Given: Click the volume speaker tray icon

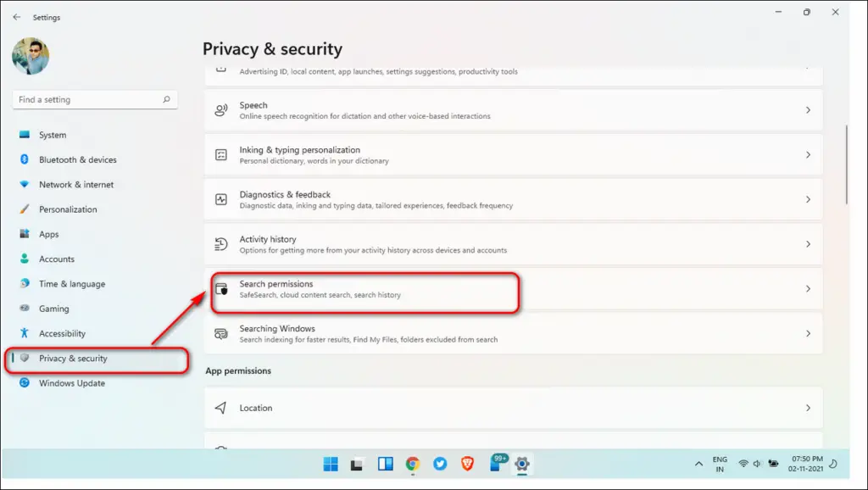Looking at the screenshot, I should pos(757,464).
